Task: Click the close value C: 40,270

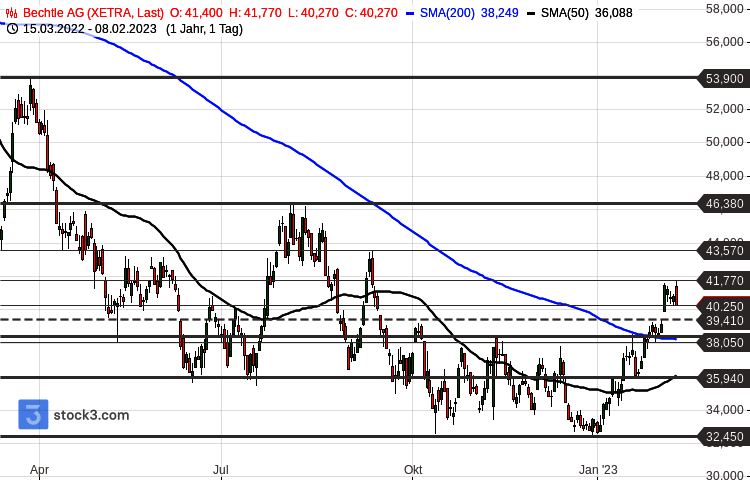Action: pos(371,13)
